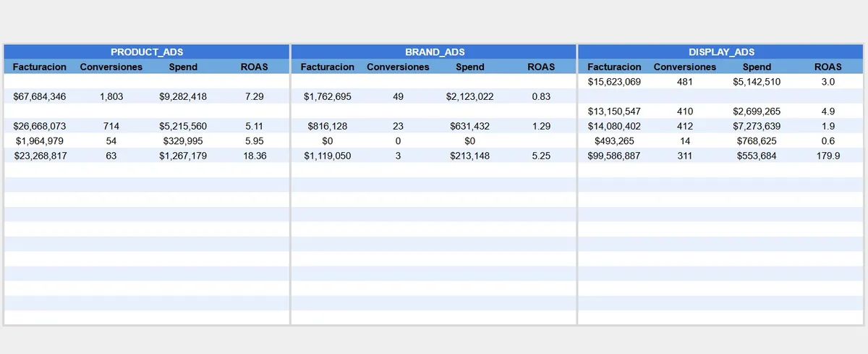
Task: Select the 63 conversiones cell
Action: click(111, 156)
